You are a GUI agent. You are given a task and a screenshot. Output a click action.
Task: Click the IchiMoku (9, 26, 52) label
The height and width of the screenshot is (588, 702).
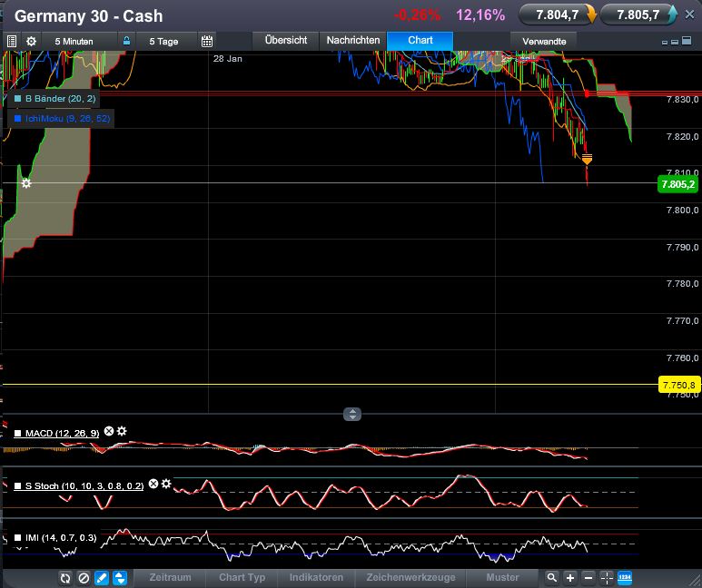67,119
